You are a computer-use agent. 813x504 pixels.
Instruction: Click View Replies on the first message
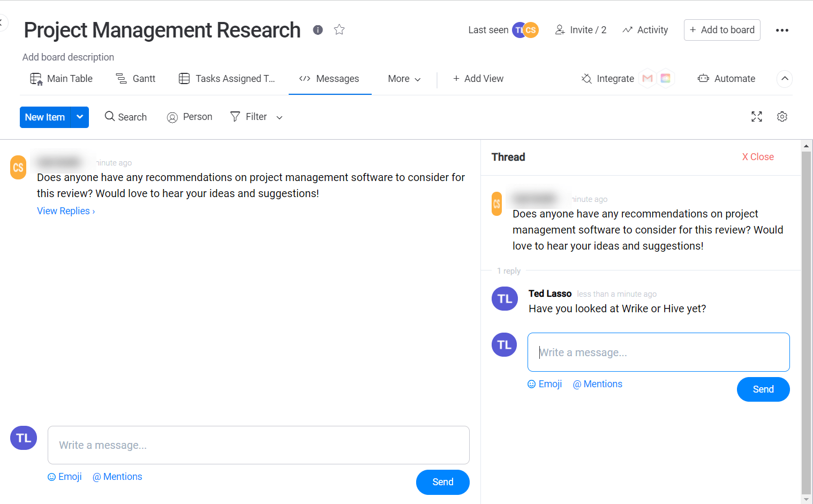(x=65, y=210)
